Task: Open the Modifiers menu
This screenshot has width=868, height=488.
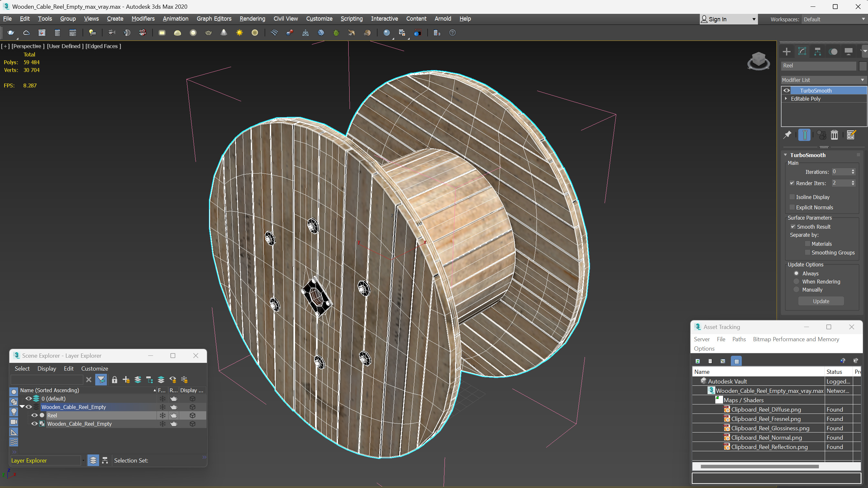Action: tap(143, 19)
